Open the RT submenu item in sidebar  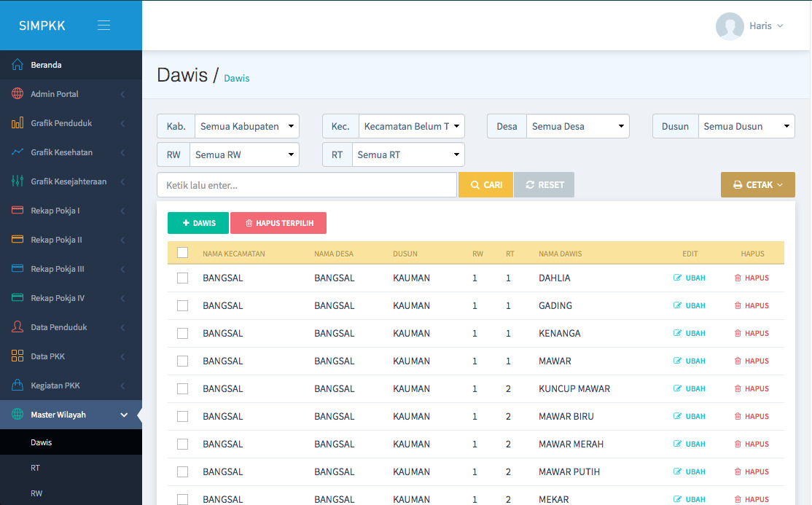36,468
